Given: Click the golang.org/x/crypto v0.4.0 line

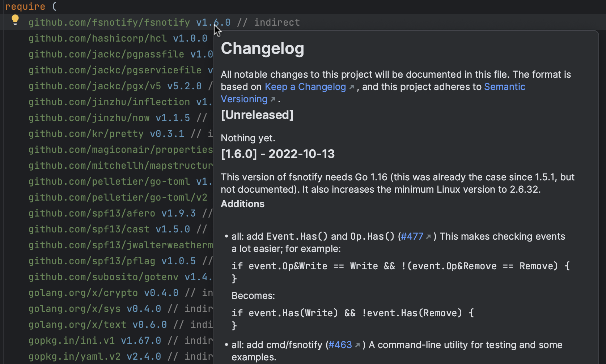Looking at the screenshot, I should (121, 293).
